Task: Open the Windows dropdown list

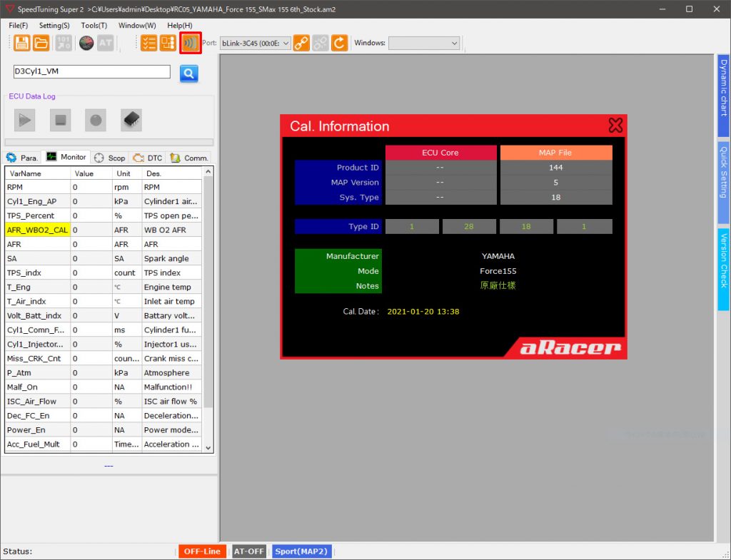Action: [424, 44]
